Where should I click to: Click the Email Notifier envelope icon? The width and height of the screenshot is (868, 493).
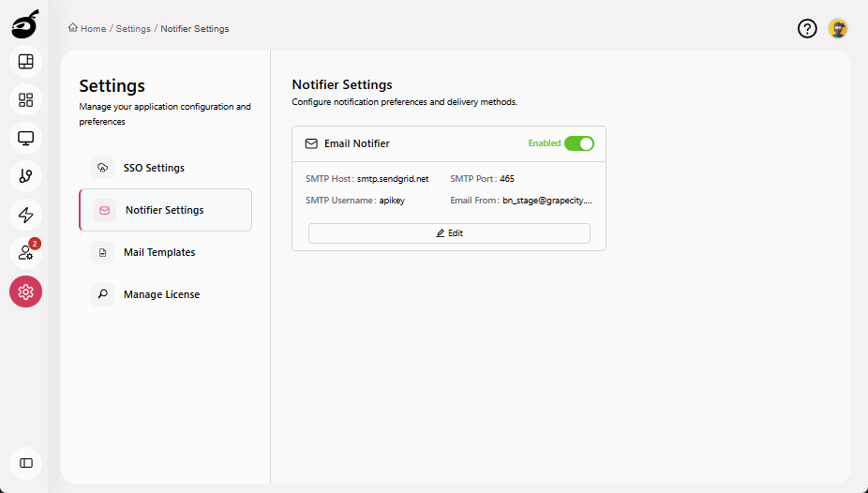tap(311, 143)
